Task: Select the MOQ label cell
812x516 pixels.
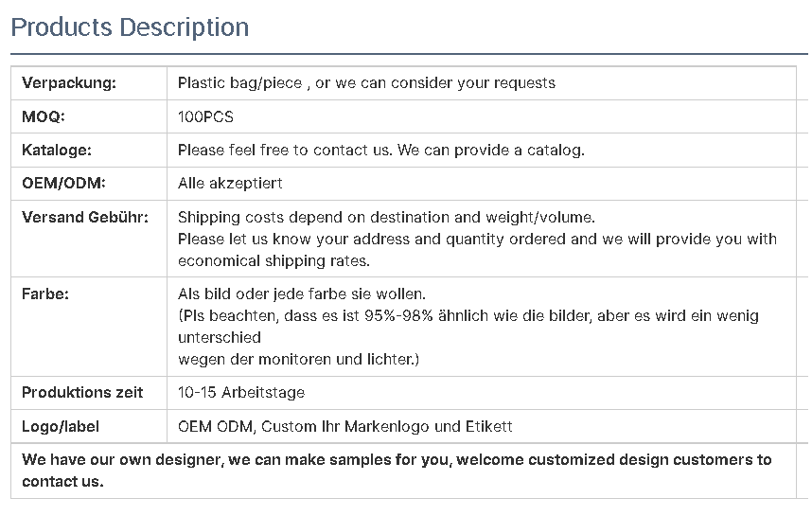Action: click(x=89, y=116)
